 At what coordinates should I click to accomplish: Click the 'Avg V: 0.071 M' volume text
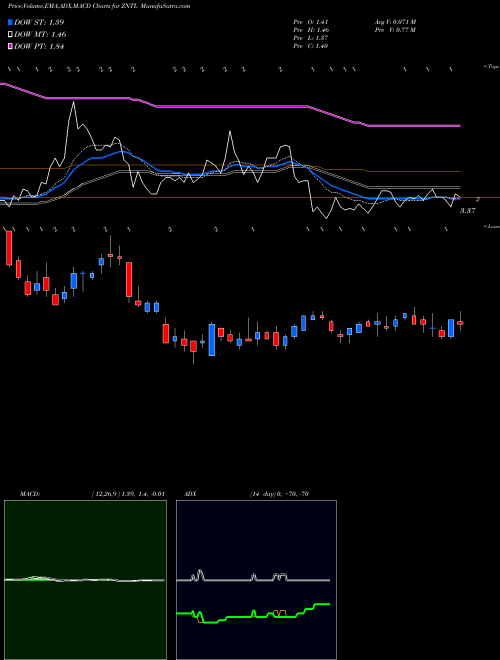(395, 22)
